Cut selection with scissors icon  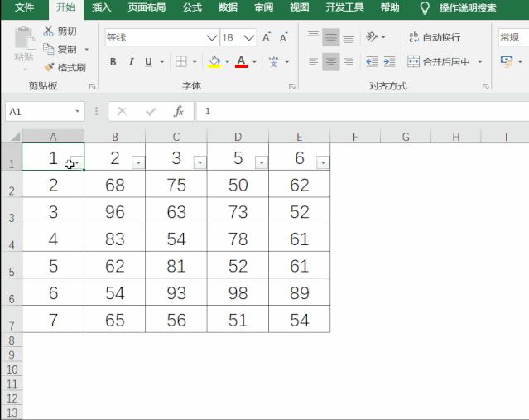click(x=48, y=31)
